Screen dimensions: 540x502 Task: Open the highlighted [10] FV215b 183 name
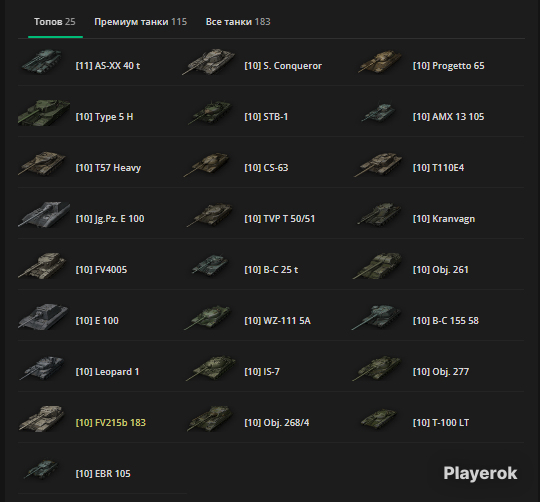(x=111, y=423)
